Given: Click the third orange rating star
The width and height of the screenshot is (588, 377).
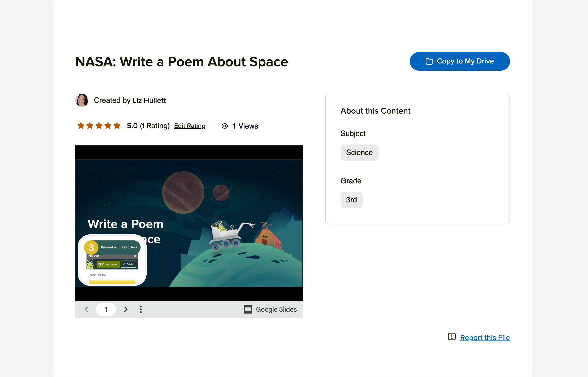Looking at the screenshot, I should 99,126.
